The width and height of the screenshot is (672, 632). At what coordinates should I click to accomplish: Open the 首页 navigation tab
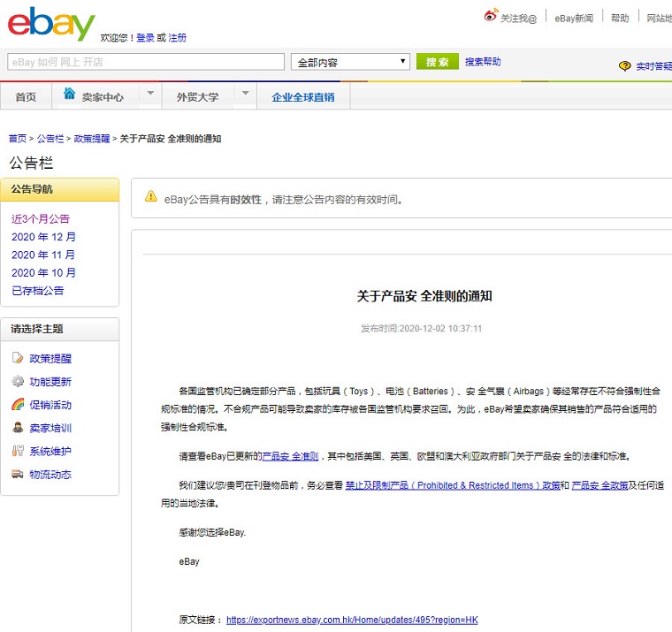26,97
